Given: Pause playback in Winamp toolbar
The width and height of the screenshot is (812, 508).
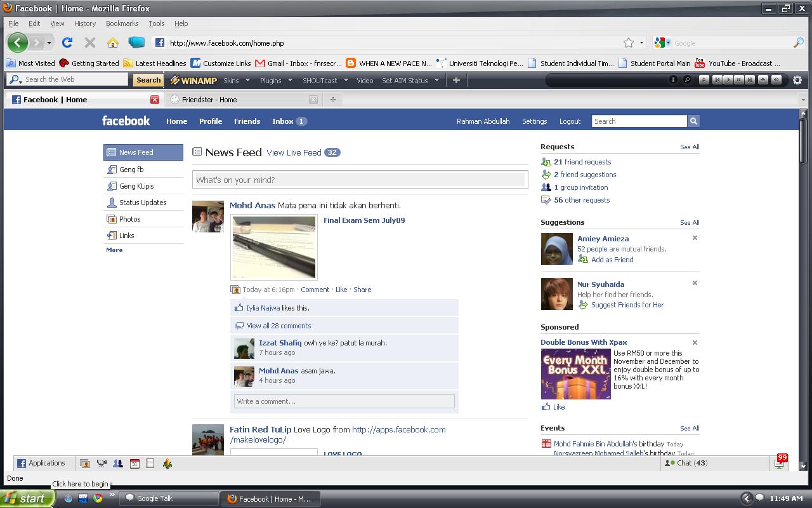Looking at the screenshot, I should click(x=739, y=80).
